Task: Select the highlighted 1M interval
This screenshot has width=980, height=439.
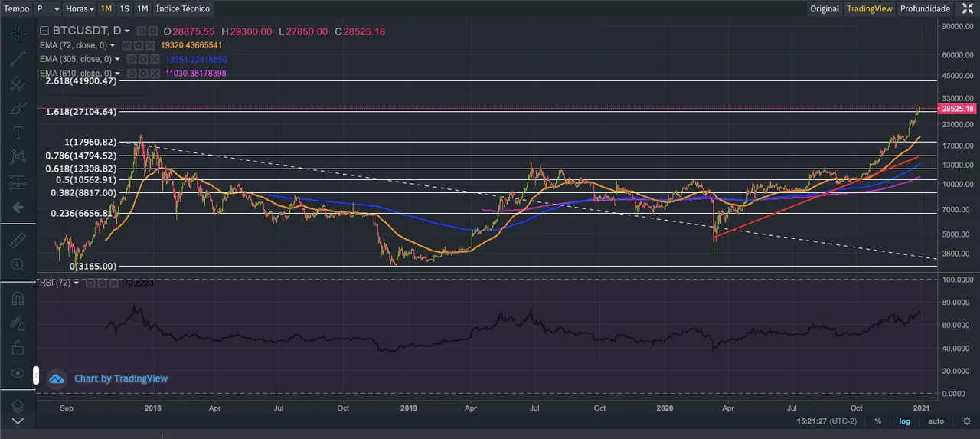Action: click(106, 8)
